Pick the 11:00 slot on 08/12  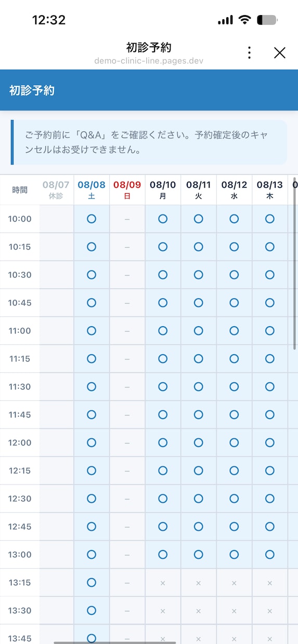(234, 331)
